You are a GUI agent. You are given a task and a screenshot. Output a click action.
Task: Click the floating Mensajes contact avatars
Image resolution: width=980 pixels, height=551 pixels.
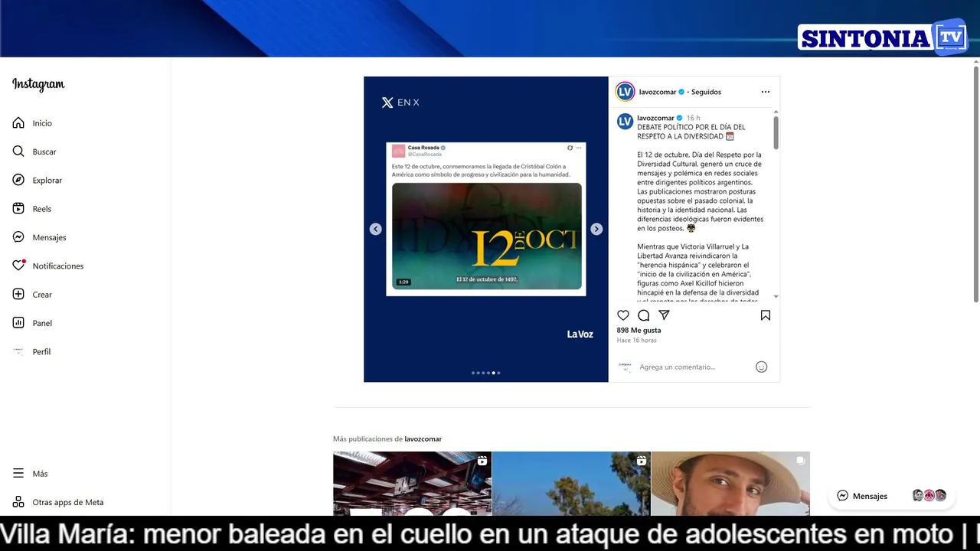[929, 496]
